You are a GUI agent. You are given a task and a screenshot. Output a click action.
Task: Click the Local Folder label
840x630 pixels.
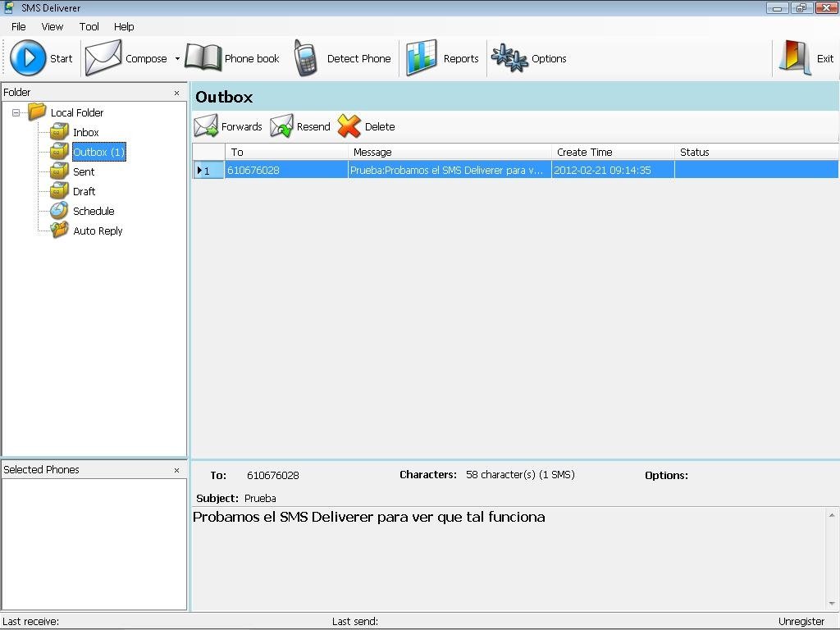[77, 112]
